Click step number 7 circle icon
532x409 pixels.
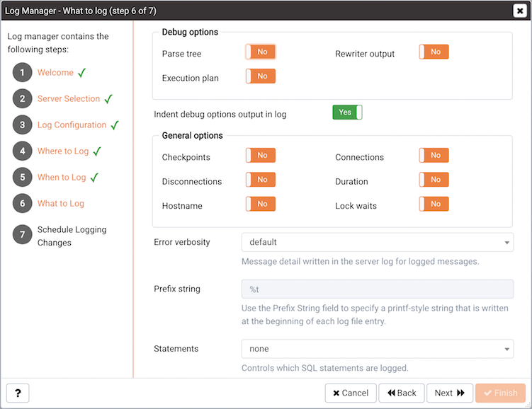coord(23,234)
